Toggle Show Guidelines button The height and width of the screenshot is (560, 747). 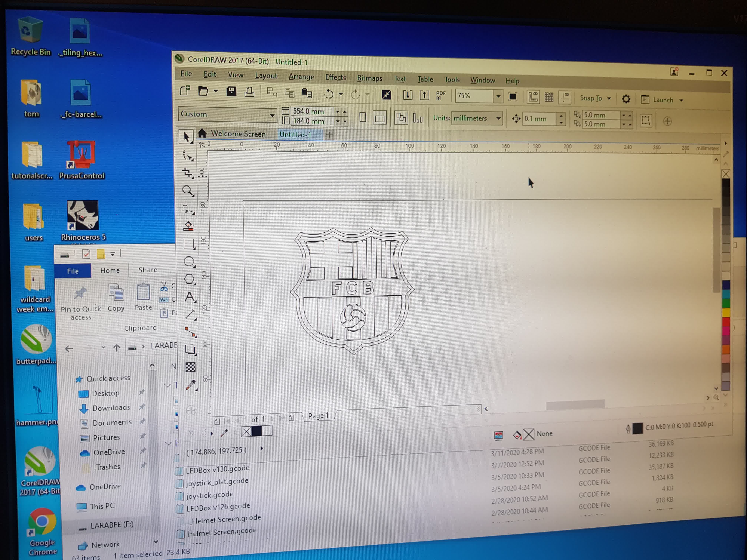tap(565, 98)
